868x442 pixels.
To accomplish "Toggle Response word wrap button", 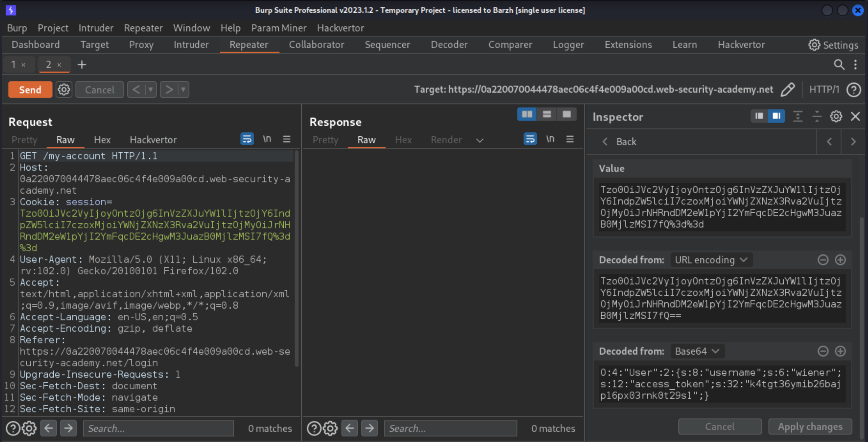I will [x=530, y=139].
